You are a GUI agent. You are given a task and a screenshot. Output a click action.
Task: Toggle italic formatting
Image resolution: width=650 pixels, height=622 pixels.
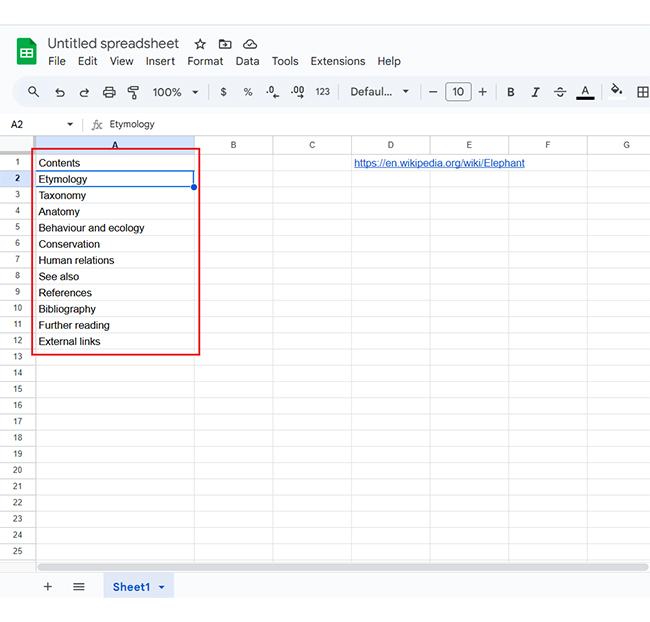point(535,92)
